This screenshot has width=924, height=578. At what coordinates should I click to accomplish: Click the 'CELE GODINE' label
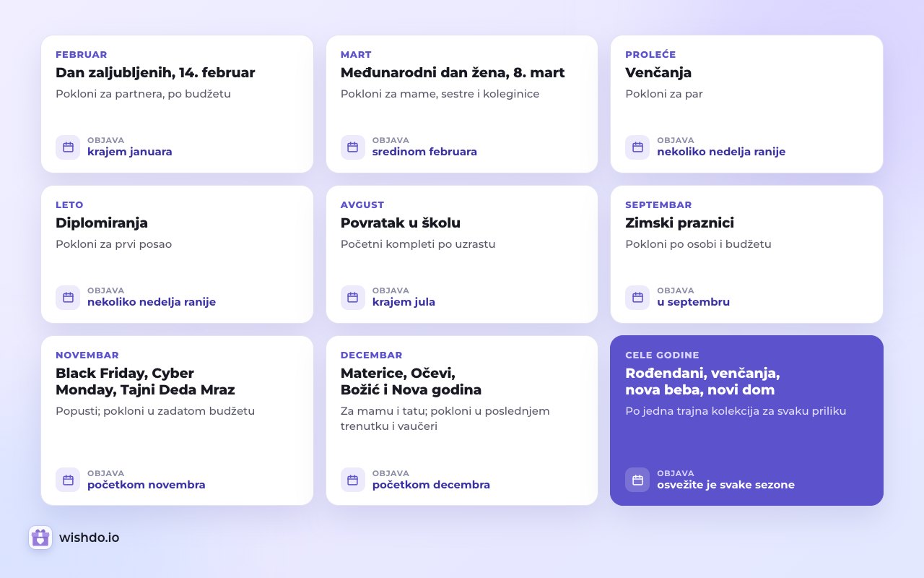[x=662, y=355]
